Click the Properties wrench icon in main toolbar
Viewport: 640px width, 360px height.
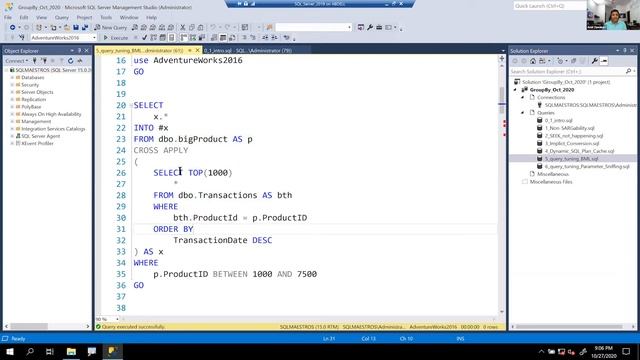click(370, 27)
